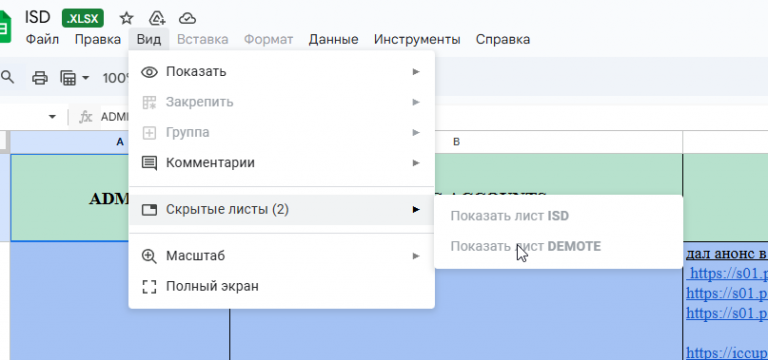768x360 pixels.
Task: Open the name box dropdown arrow
Action: click(x=52, y=117)
